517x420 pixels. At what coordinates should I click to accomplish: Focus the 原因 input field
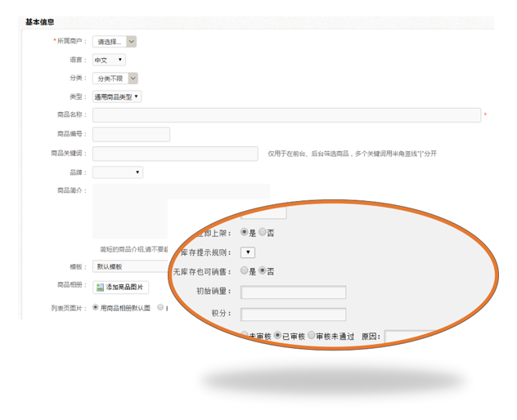tap(411, 337)
